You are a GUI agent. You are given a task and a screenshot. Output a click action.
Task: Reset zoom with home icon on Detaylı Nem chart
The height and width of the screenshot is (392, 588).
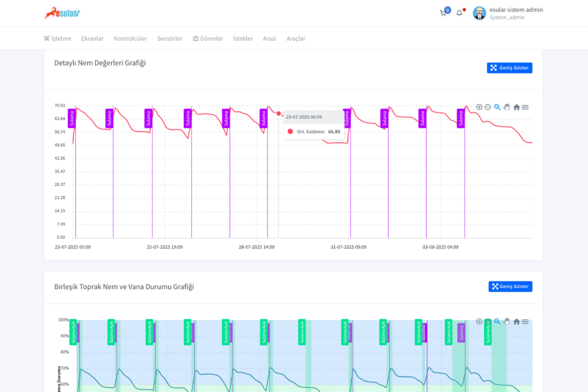[x=516, y=107]
